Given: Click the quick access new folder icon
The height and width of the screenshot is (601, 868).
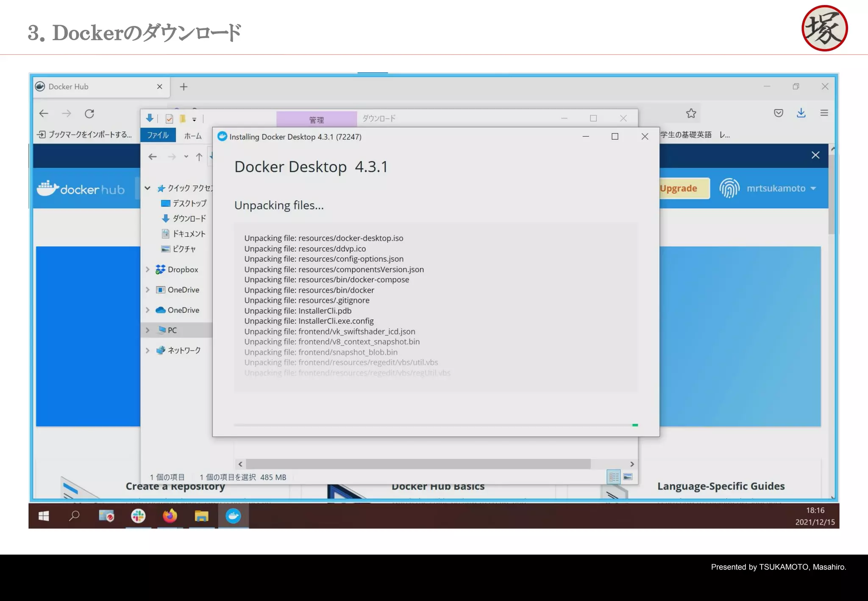Looking at the screenshot, I should coord(183,118).
